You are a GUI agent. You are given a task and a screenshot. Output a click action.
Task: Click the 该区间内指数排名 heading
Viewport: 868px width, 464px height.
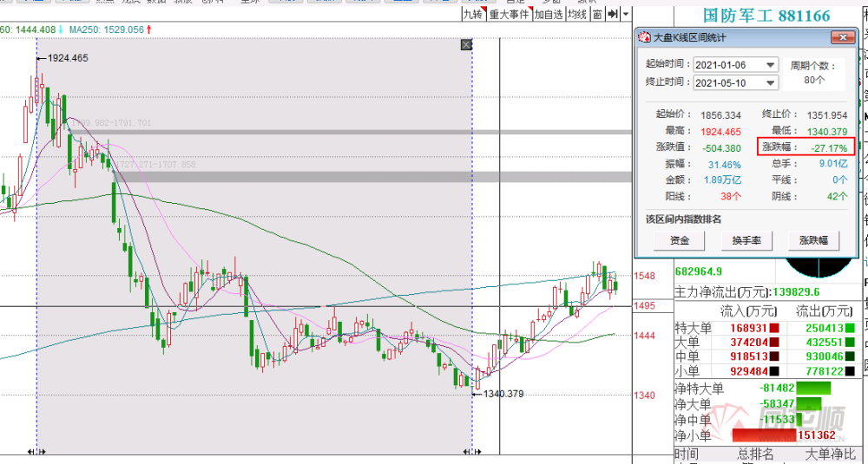684,219
